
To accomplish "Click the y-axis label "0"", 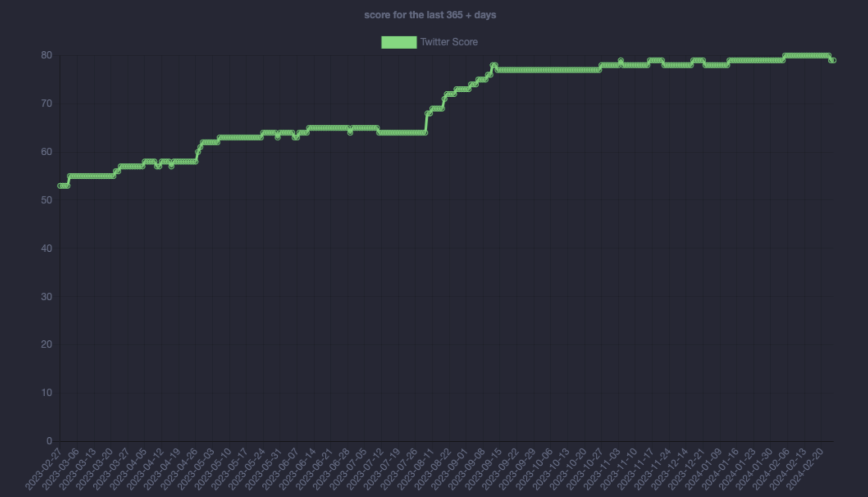I will coord(49,441).
